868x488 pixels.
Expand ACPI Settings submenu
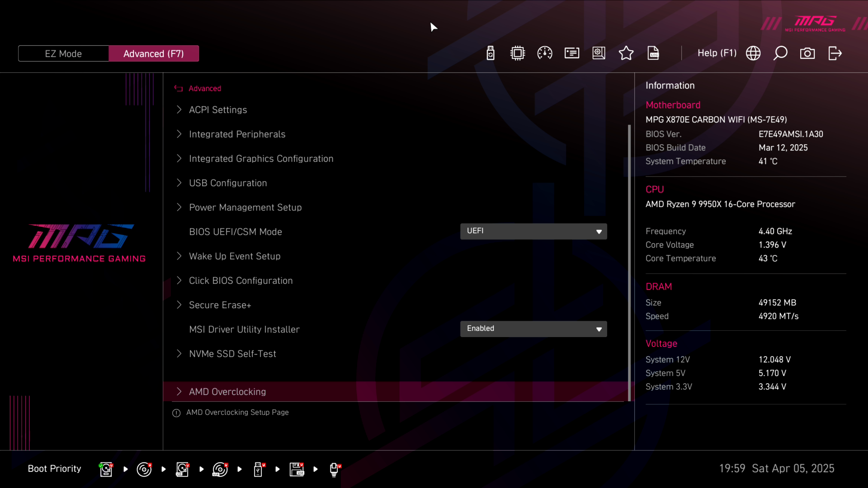pos(218,110)
